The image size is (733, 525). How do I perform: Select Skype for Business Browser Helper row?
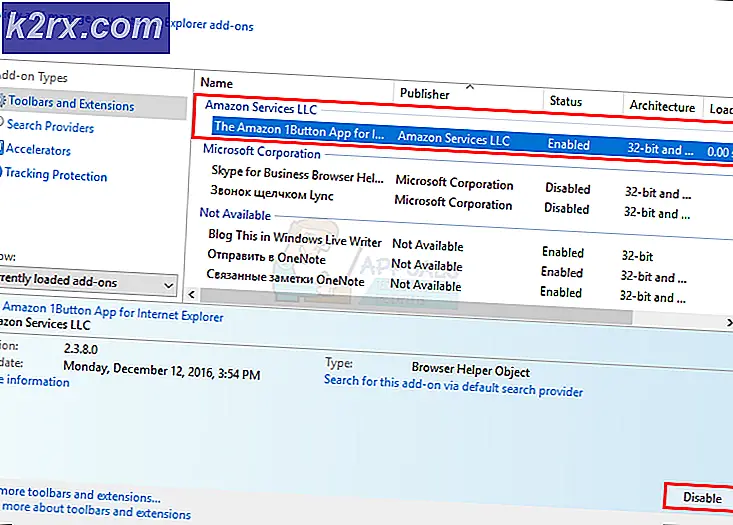click(x=297, y=174)
